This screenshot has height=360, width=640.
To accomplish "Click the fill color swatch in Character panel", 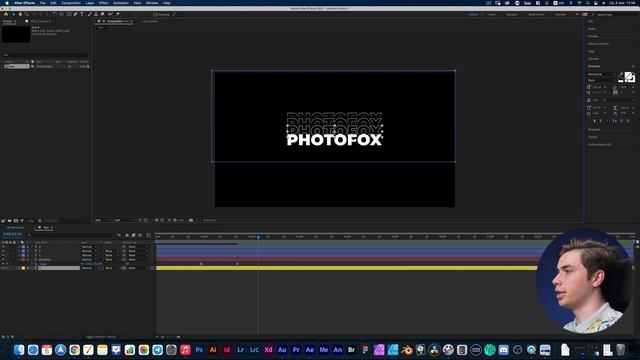I will point(628,76).
